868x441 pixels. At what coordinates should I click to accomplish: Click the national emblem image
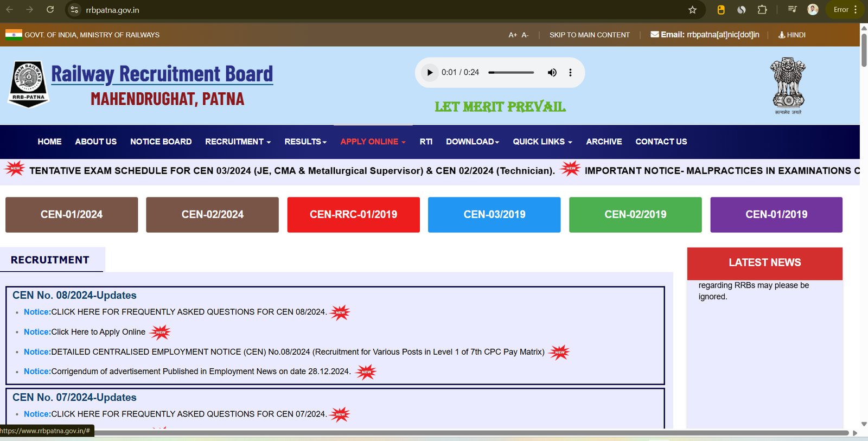click(x=788, y=86)
